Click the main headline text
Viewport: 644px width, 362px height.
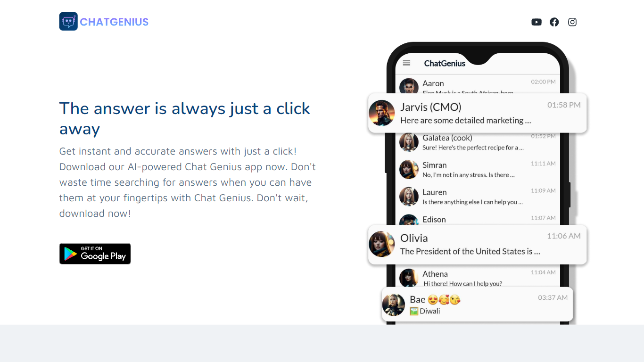click(x=185, y=118)
